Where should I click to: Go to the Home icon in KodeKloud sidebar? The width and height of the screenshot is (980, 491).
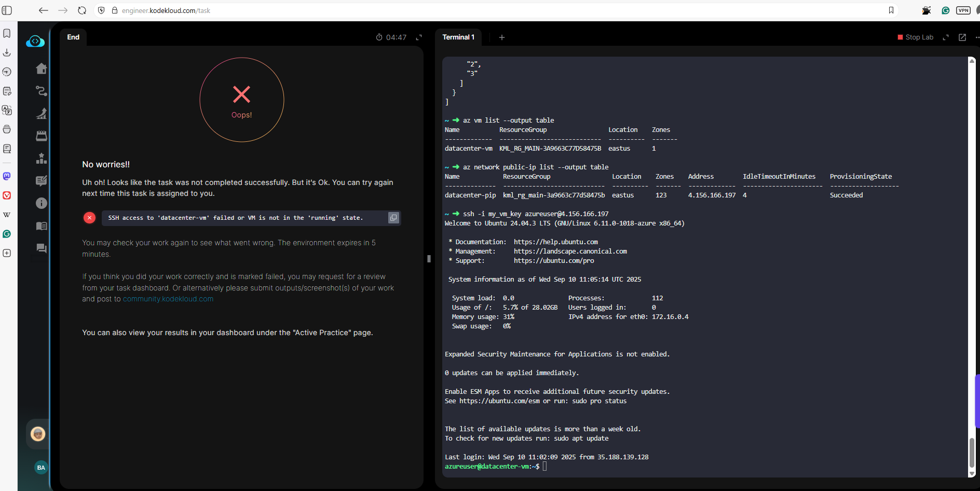[x=42, y=69]
